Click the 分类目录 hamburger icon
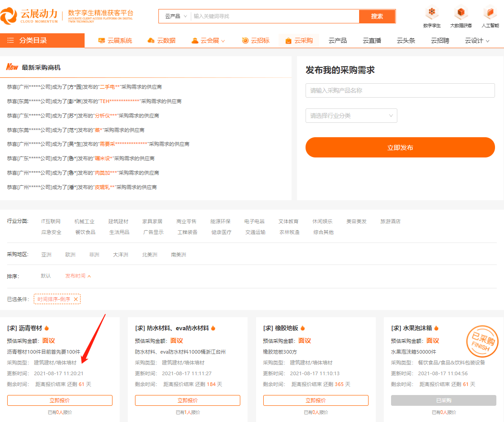The image size is (504, 422). pyautogui.click(x=11, y=40)
